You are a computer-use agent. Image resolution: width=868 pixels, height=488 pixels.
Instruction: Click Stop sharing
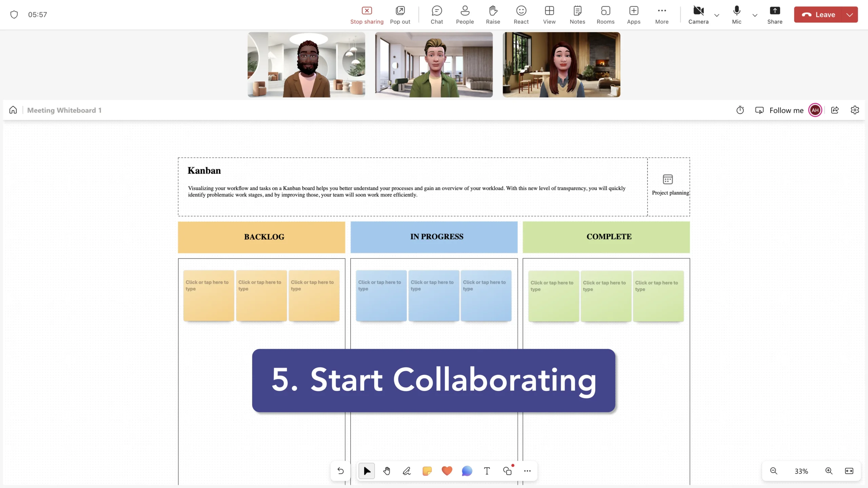[x=367, y=15]
